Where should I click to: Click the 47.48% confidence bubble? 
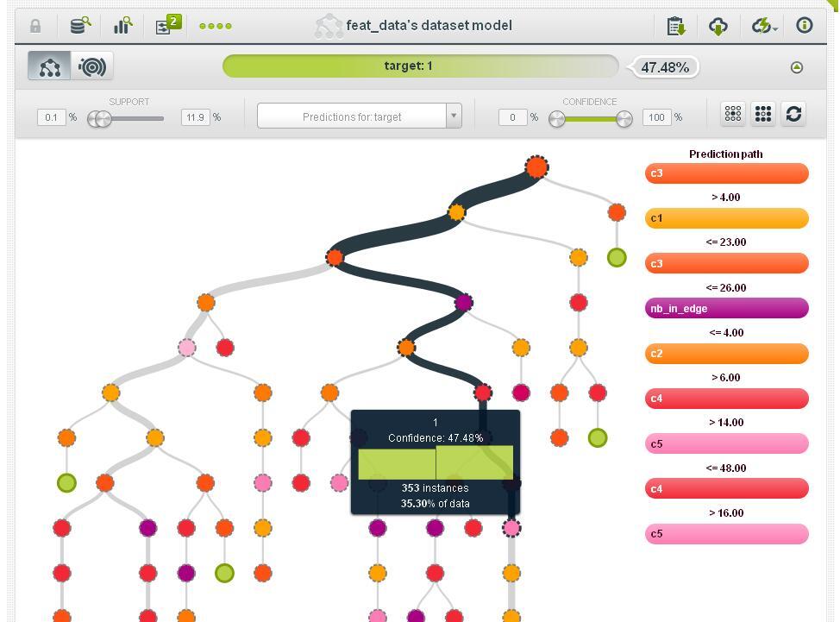[x=665, y=67]
